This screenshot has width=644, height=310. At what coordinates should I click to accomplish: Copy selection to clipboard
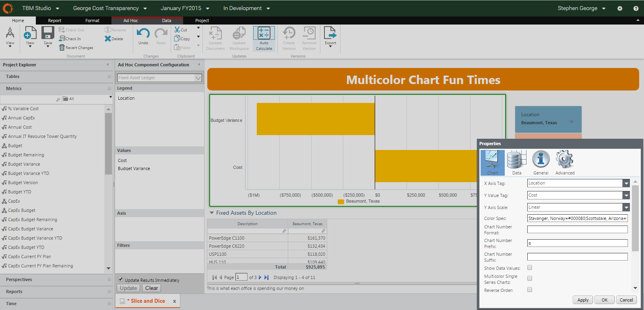[x=182, y=39]
